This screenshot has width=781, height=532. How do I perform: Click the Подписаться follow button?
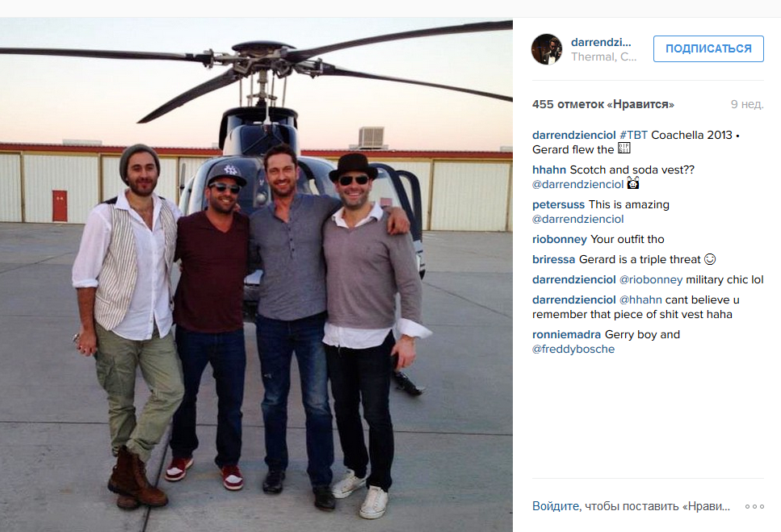click(708, 48)
